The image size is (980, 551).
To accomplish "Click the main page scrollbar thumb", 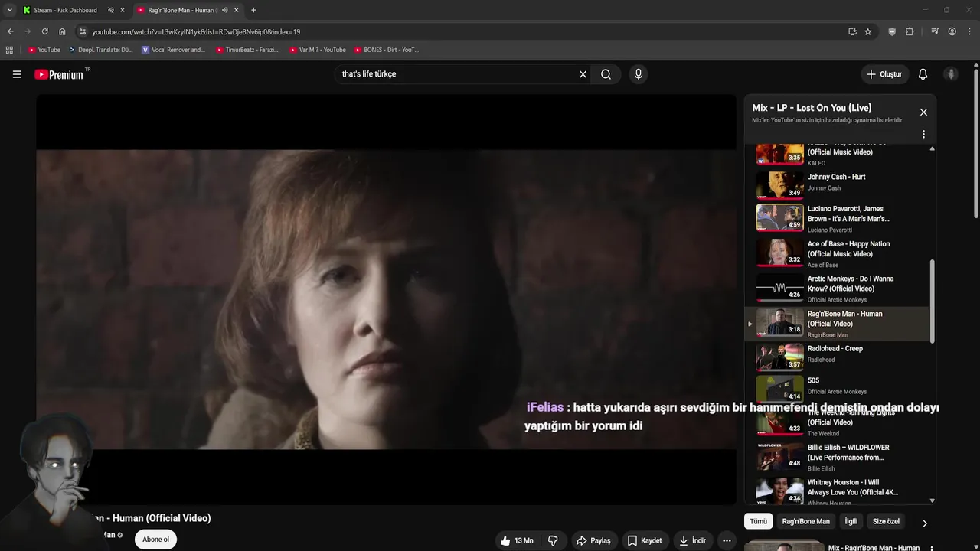I will (x=976, y=144).
